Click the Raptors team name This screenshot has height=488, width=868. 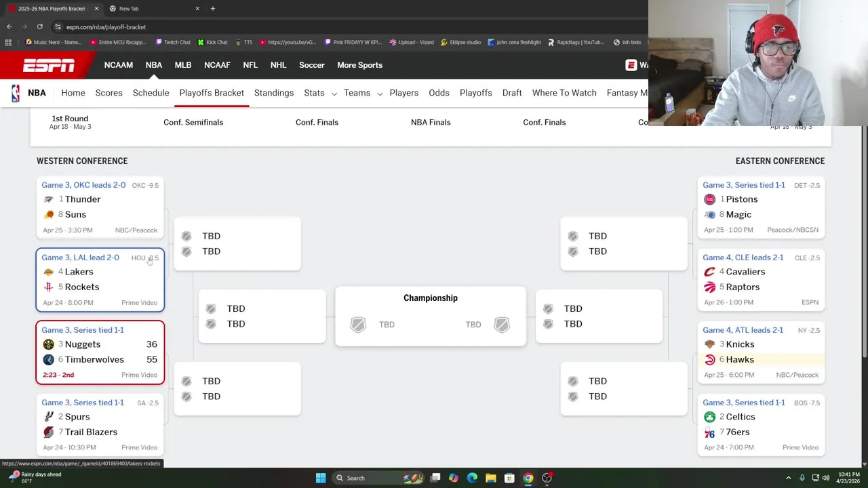[743, 287]
